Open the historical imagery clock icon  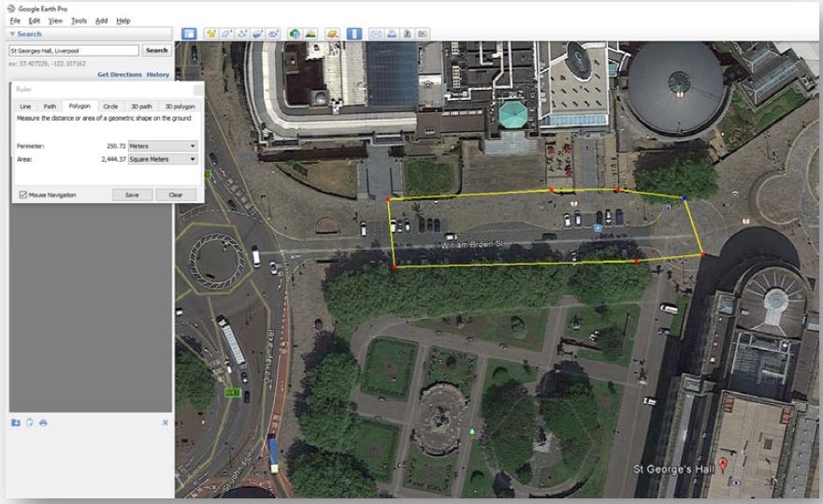(x=295, y=34)
